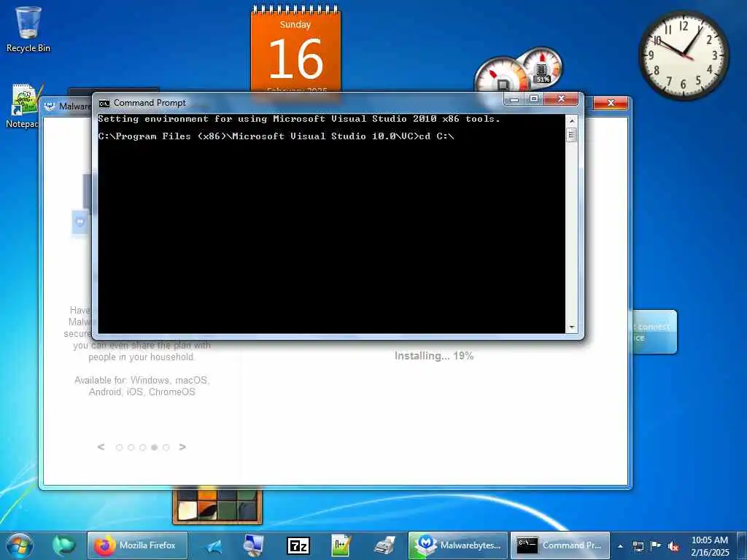Close the Command Prompt window

click(561, 99)
